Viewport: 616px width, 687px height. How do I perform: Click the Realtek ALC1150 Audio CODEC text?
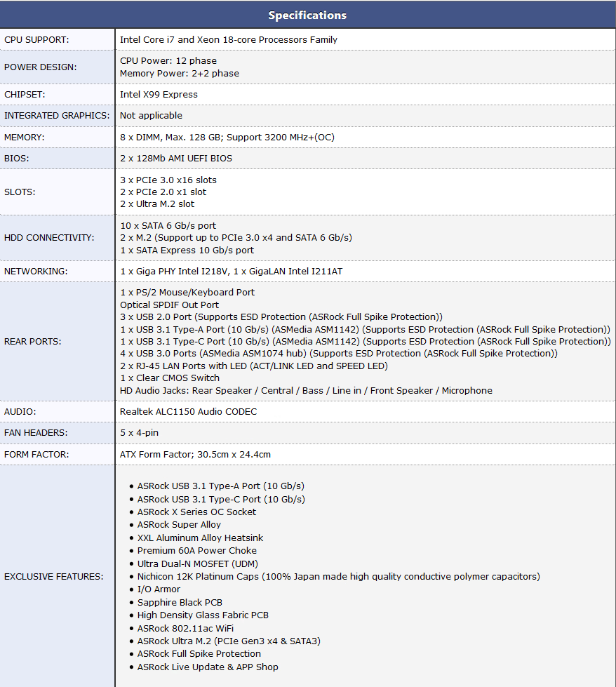[189, 412]
